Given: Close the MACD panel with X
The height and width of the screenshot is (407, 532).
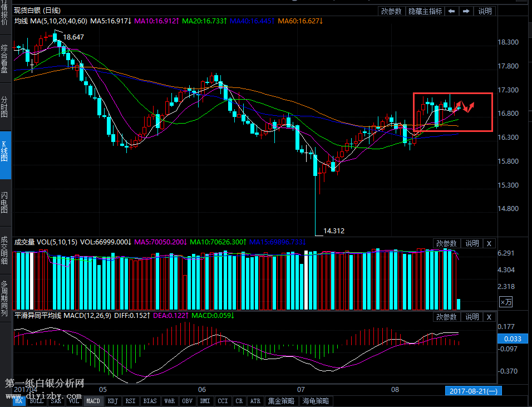Looking at the screenshot, I should click(x=489, y=317).
